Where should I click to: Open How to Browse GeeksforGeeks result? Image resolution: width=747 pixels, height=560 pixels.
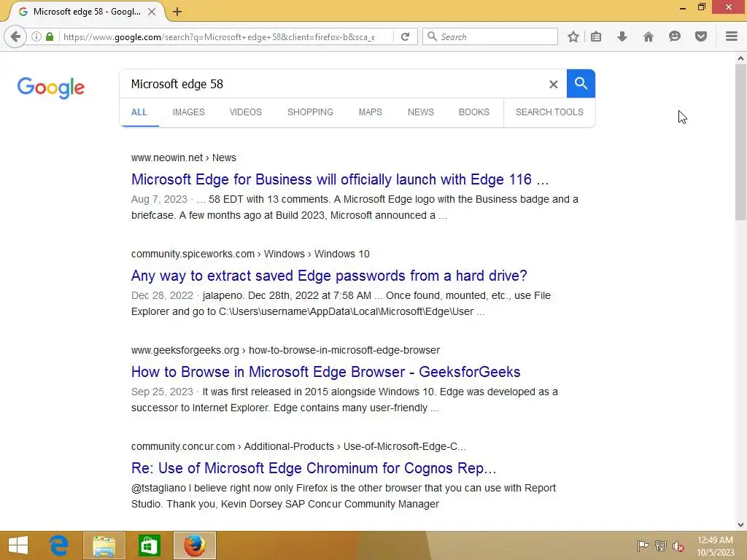click(x=326, y=372)
